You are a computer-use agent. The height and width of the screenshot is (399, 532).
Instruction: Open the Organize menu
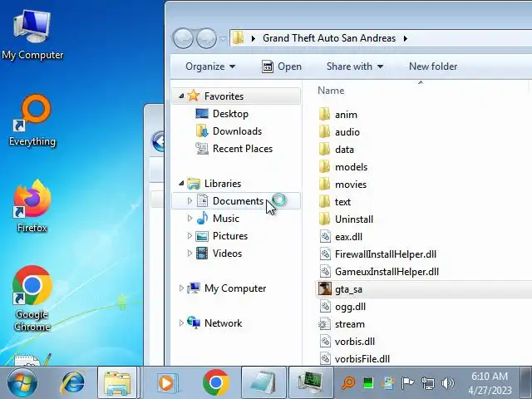point(210,66)
